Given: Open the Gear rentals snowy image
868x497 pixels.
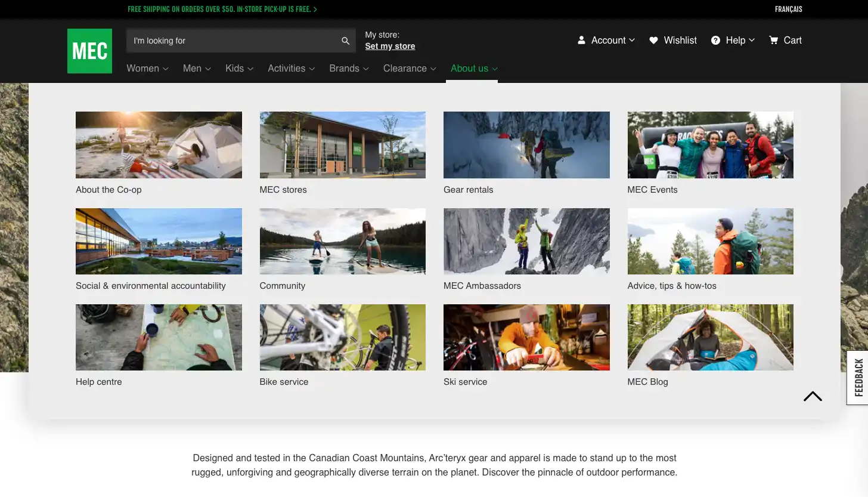Looking at the screenshot, I should [x=526, y=144].
